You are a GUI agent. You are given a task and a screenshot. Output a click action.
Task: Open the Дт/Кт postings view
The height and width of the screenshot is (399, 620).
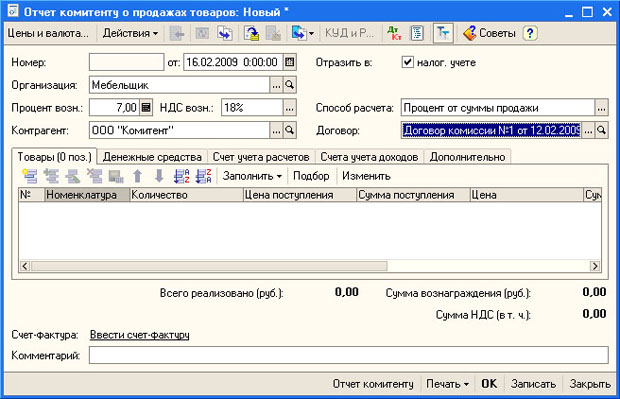tap(394, 33)
